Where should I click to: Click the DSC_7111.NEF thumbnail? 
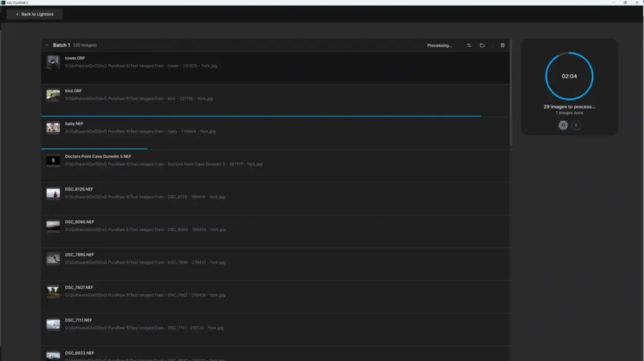(x=53, y=324)
